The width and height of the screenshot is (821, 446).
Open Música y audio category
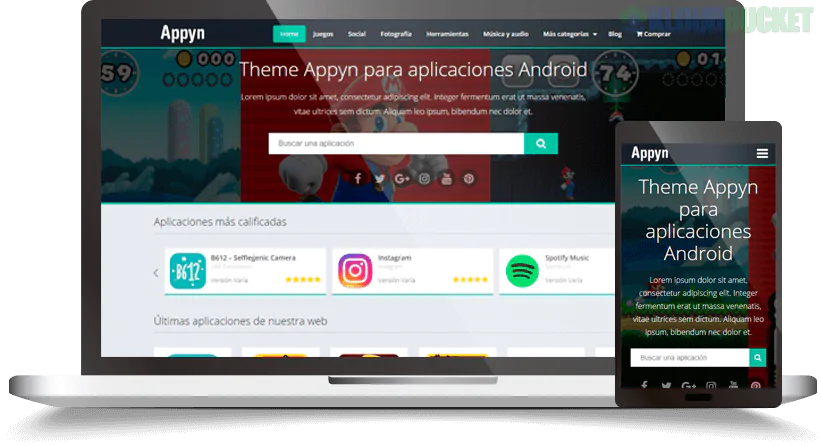coord(505,34)
